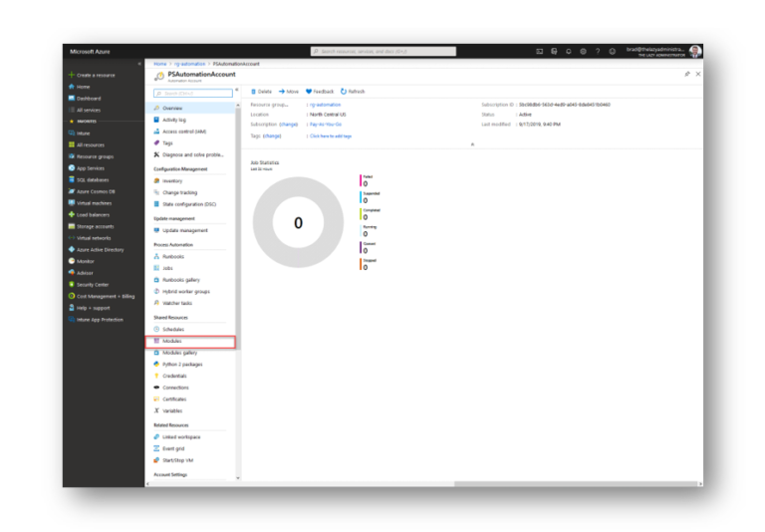Click the Pay-As-You-Go subscription link
This screenshot has height=532, width=765.
pos(326,125)
